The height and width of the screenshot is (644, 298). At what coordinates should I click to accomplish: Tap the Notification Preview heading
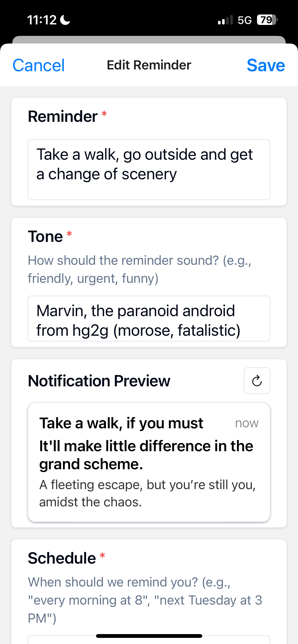[x=99, y=381]
